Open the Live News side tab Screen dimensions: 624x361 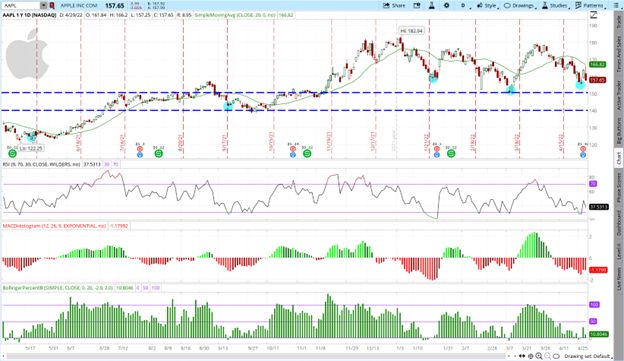(x=619, y=278)
